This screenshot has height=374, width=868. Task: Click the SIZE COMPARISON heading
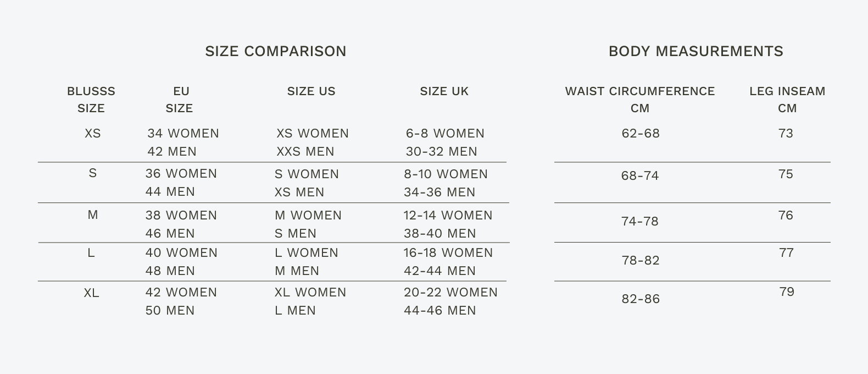tap(275, 51)
